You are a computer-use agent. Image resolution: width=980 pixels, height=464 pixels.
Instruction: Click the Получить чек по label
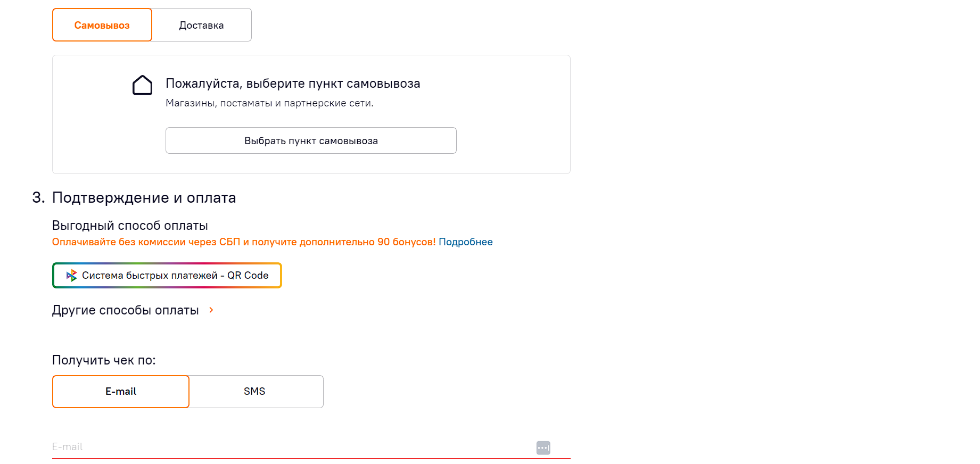(x=104, y=360)
